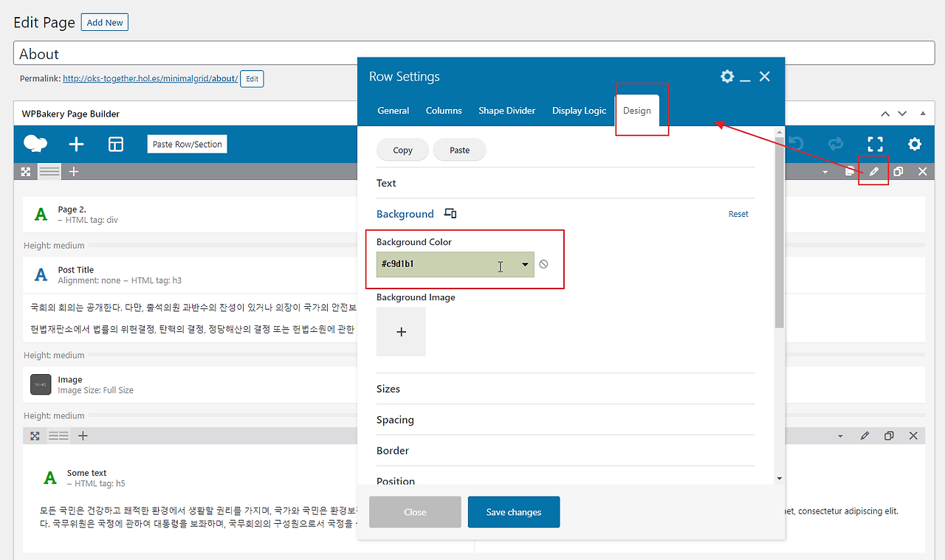Open the Display Logic tab
Image resolution: width=945 pixels, height=560 pixels.
(580, 111)
